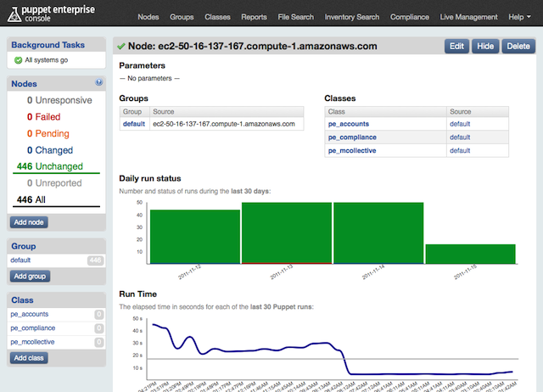Image resolution: width=543 pixels, height=392 pixels.
Task: Open the Help dropdown menu
Action: coord(514,17)
